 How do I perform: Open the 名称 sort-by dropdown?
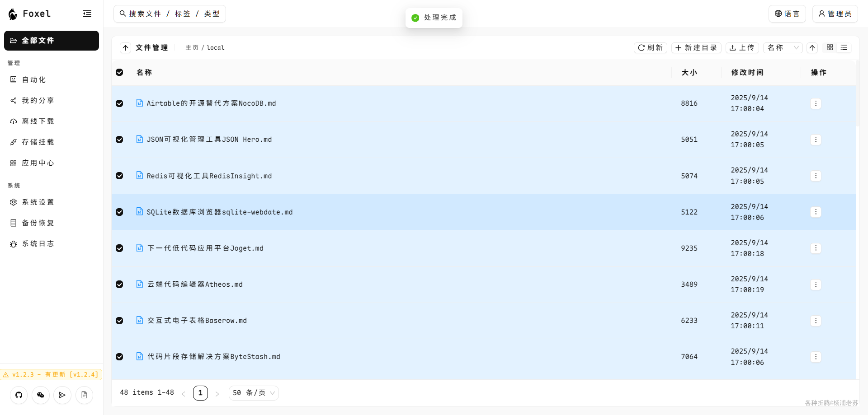783,48
